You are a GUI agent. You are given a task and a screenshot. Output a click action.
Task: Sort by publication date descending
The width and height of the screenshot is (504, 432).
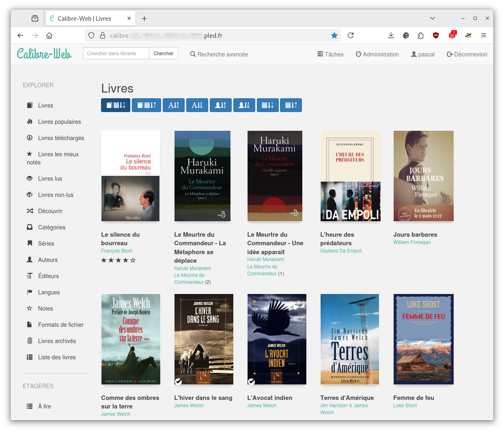click(291, 105)
